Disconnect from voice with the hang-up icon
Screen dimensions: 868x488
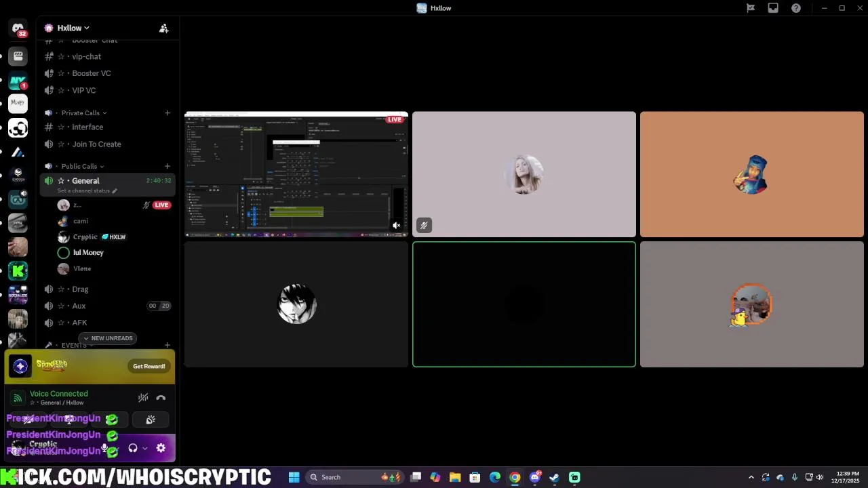click(x=161, y=398)
